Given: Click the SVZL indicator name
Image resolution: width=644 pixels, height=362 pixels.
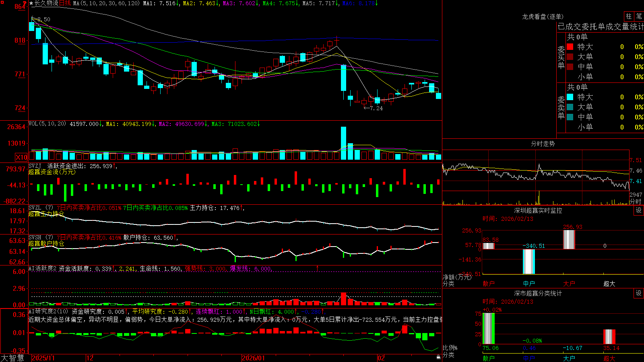Looking at the screenshot, I should (x=35, y=208).
